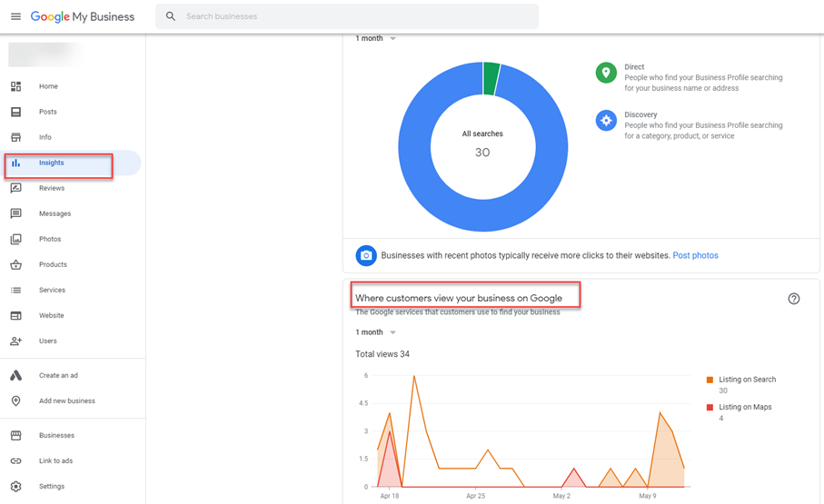Click the Services list icon
This screenshot has height=504, width=824.
15,290
